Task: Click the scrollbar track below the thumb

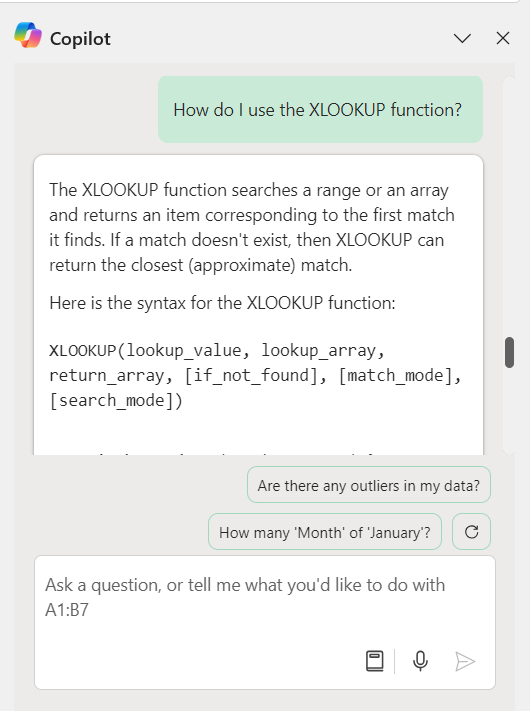Action: click(x=510, y=410)
